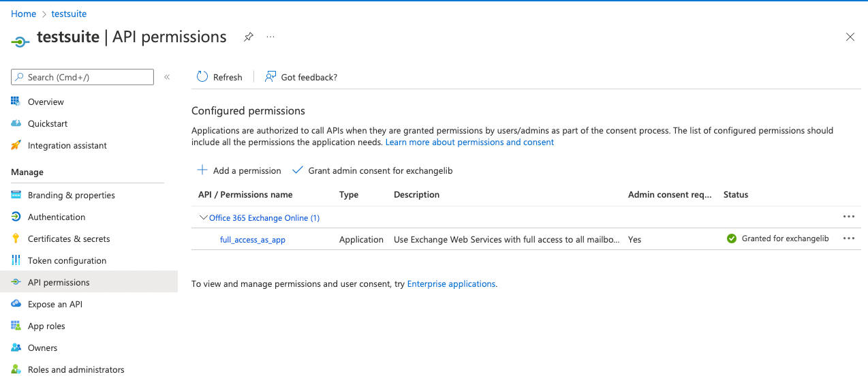This screenshot has height=385, width=868.
Task: Click the Owners people icon
Action: (16, 348)
